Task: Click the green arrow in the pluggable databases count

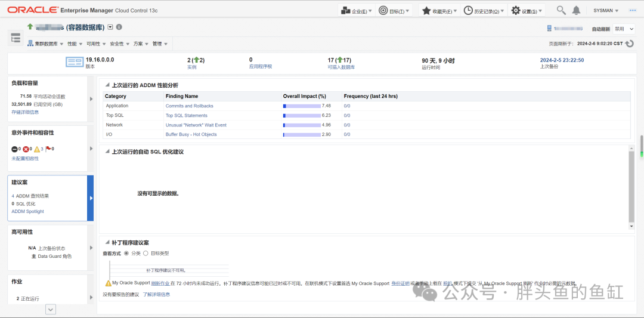Action: (x=339, y=60)
